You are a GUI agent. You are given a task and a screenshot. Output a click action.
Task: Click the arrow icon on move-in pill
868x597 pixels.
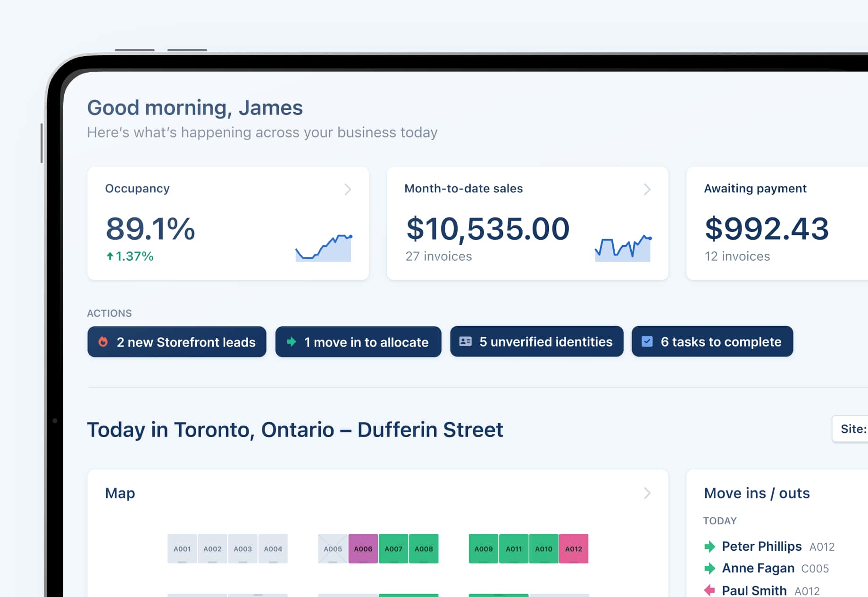(292, 342)
